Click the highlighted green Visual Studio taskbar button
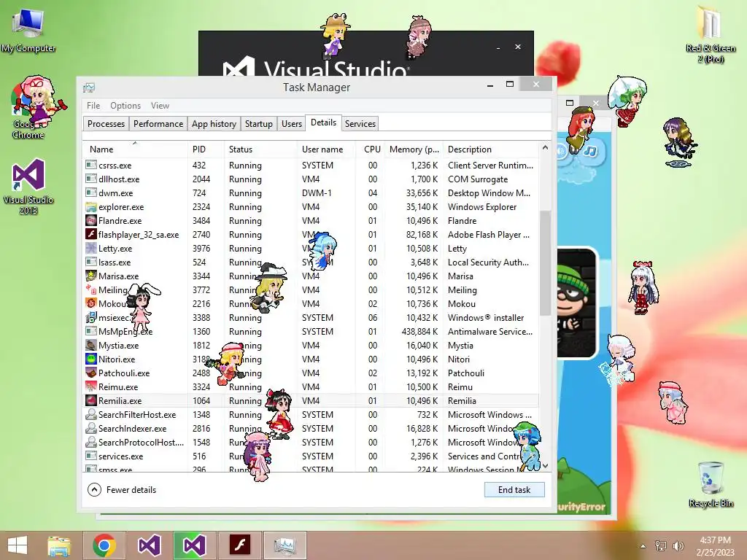This screenshot has width=747, height=560. point(194,545)
